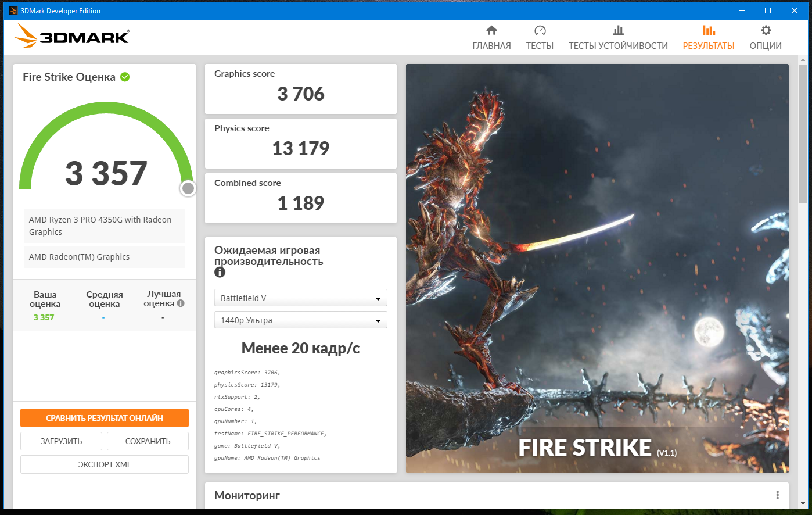Click the Тесты gauge icon
Viewport: 812px width, 515px height.
540,30
